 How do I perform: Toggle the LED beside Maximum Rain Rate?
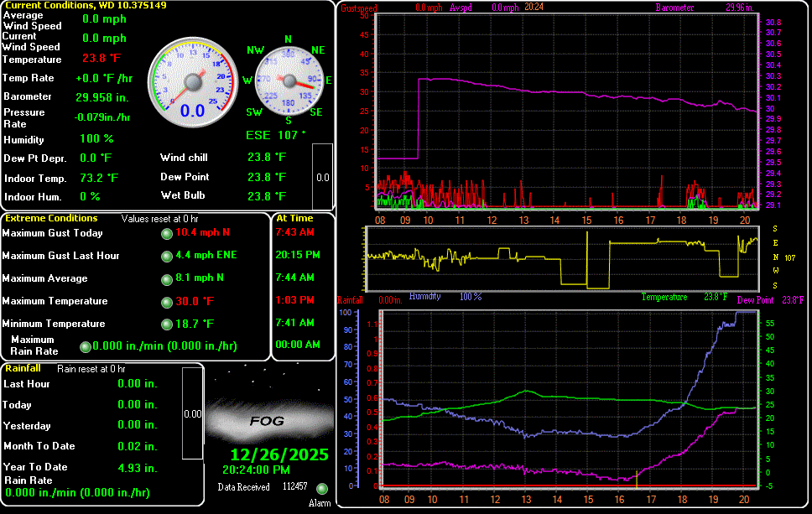(84, 345)
